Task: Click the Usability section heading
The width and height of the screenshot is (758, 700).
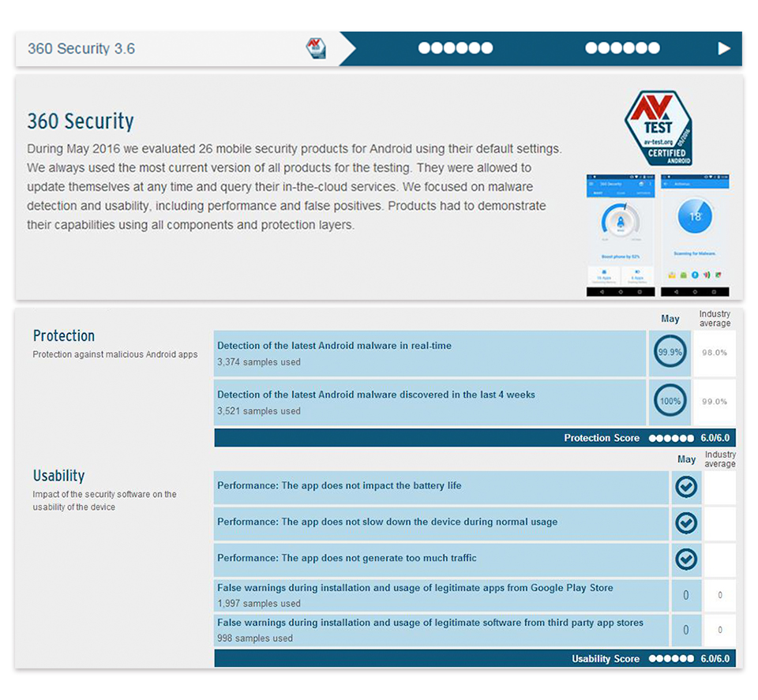Action: [x=59, y=476]
